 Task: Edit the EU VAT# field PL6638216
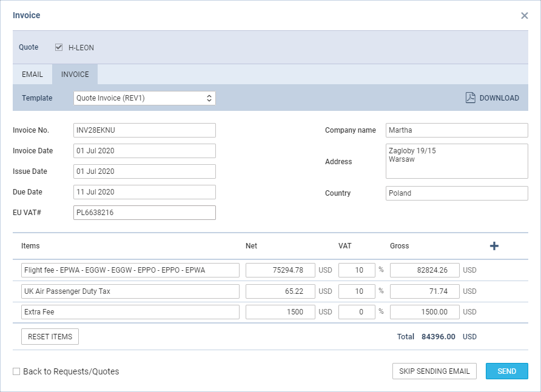pos(144,213)
